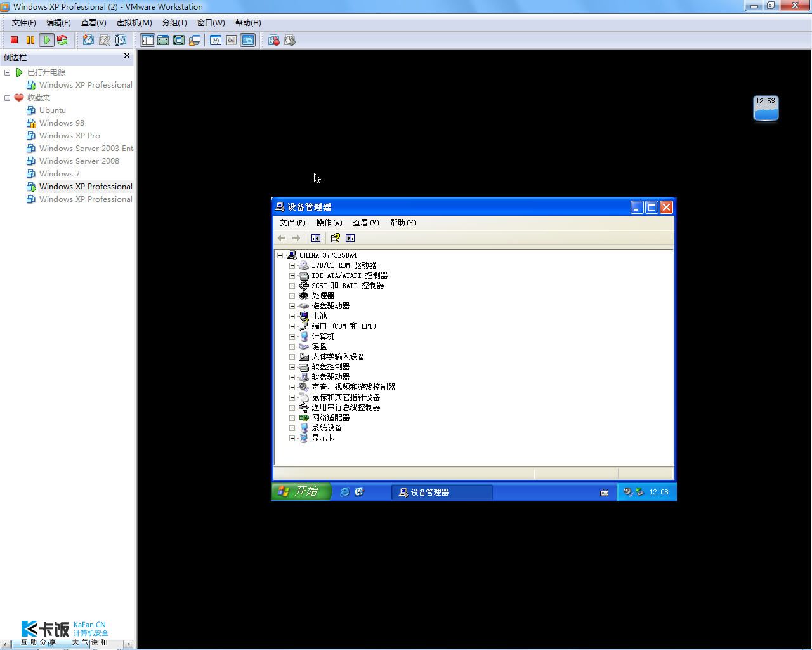This screenshot has height=650, width=812.
Task: Click the window-with-wrench toolbar icon
Action: pos(216,40)
